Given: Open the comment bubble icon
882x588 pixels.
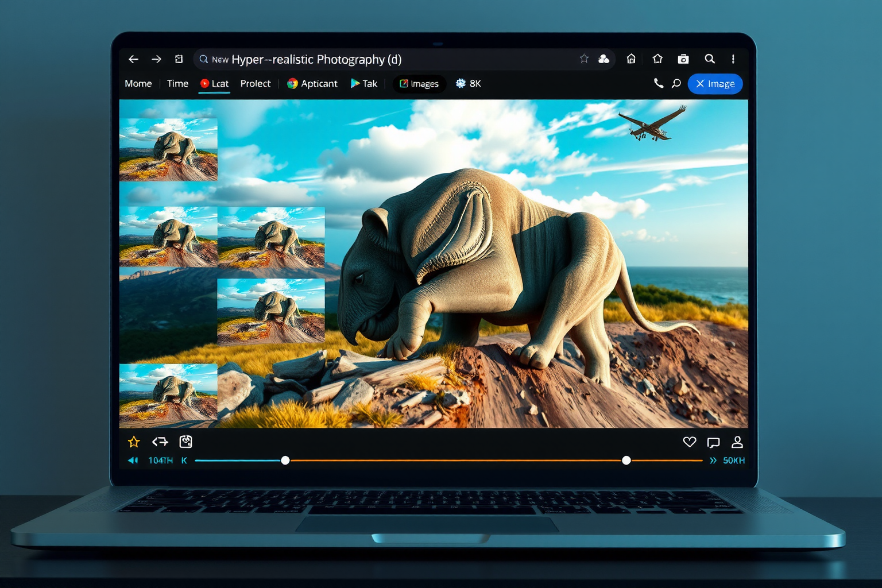Looking at the screenshot, I should [x=713, y=442].
